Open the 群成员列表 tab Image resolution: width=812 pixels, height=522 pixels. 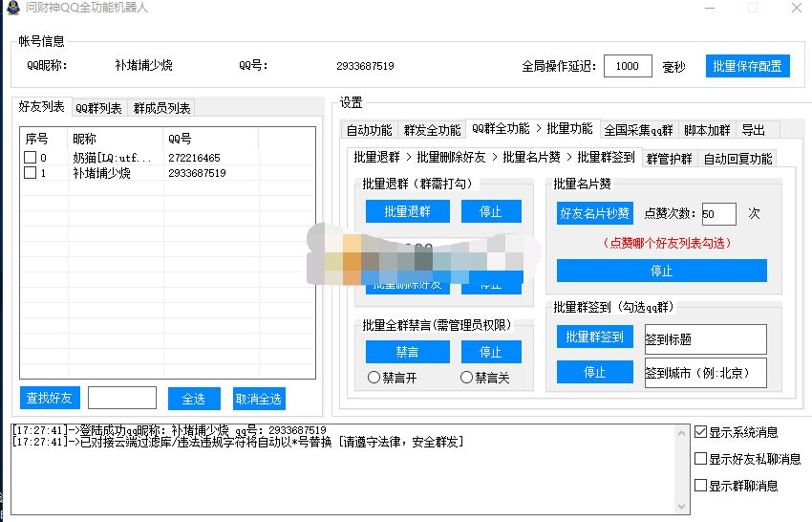point(161,108)
